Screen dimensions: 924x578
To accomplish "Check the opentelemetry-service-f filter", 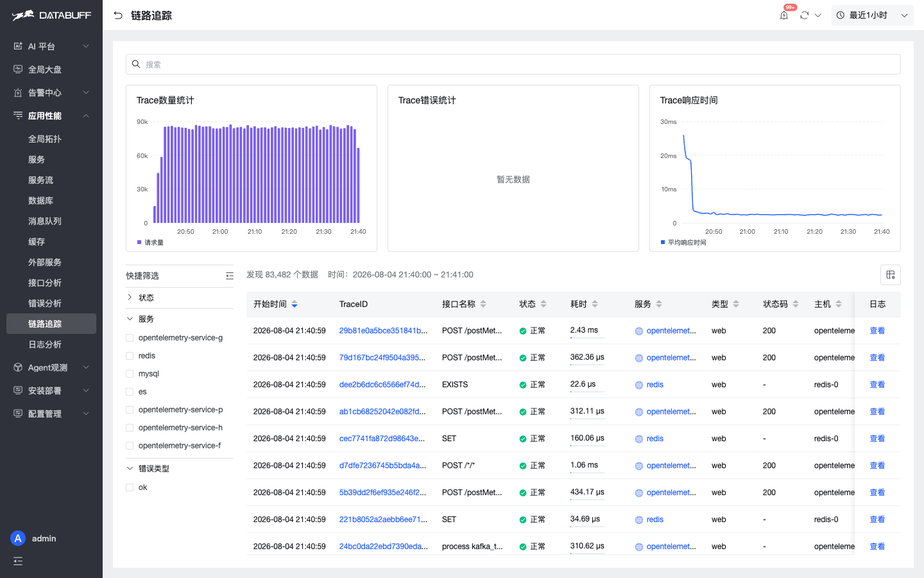I will pos(130,446).
